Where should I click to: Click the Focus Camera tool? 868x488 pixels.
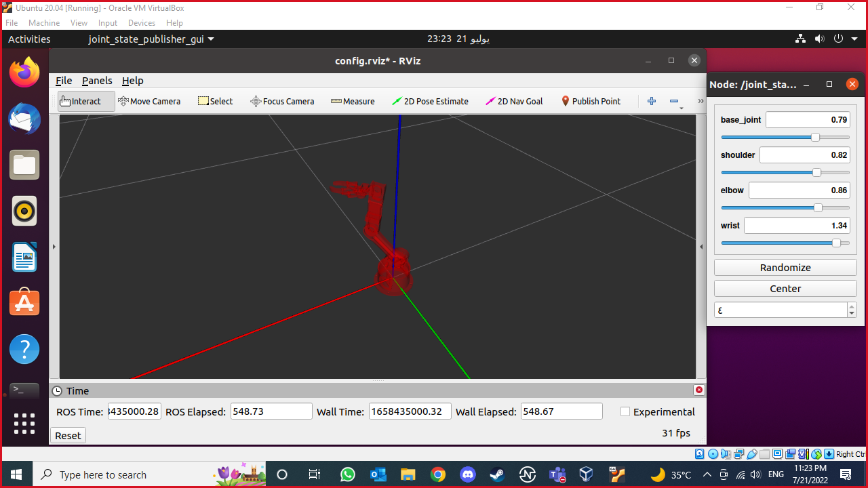pyautogui.click(x=282, y=101)
